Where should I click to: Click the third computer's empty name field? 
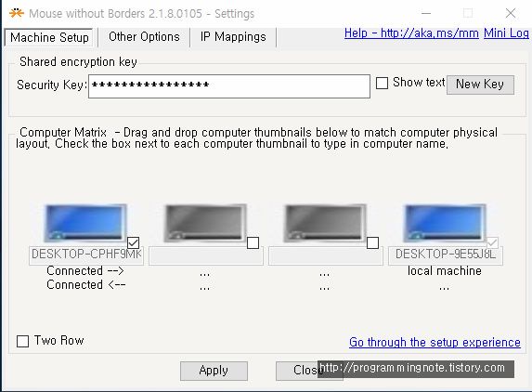pyautogui.click(x=326, y=255)
